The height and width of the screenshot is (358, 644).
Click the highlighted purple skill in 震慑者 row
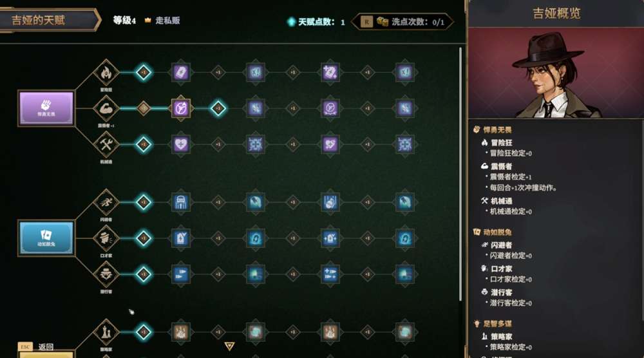[x=181, y=108]
